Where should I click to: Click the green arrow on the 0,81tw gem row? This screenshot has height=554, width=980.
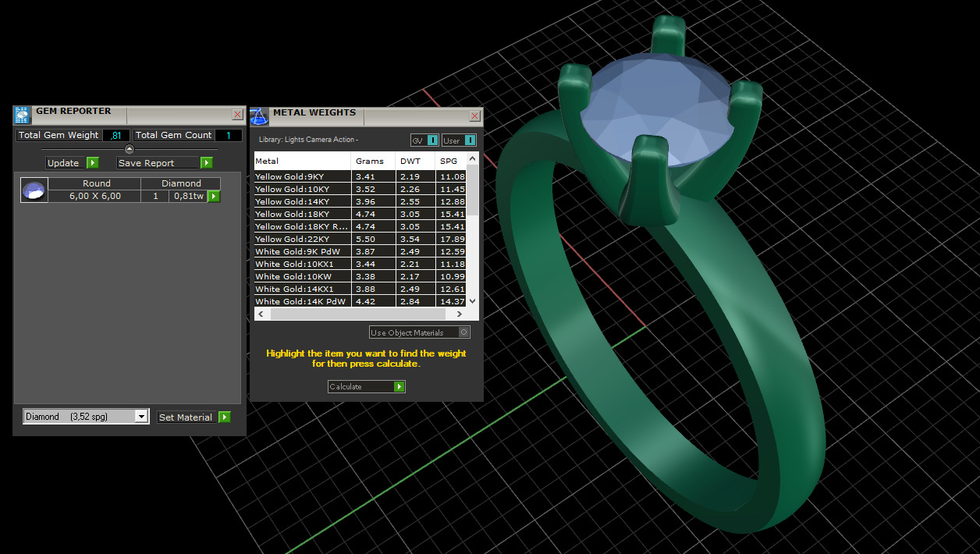coord(214,197)
